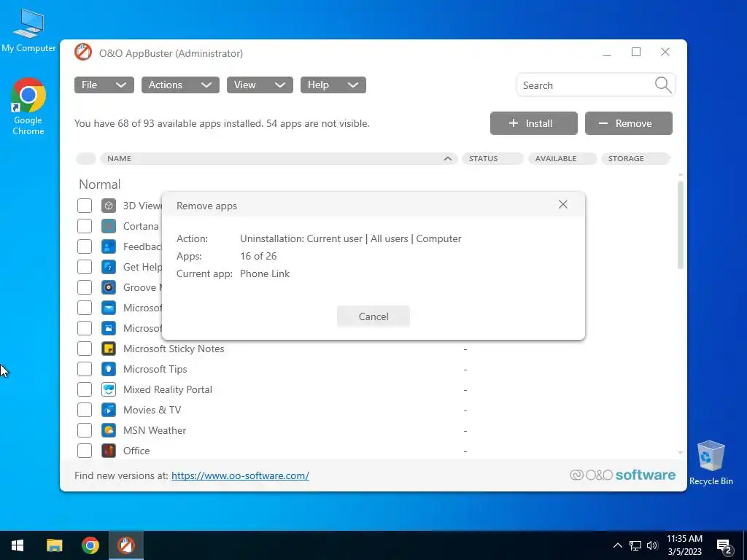Click the Remove button
Viewport: 747px width, 560px height.
[628, 123]
